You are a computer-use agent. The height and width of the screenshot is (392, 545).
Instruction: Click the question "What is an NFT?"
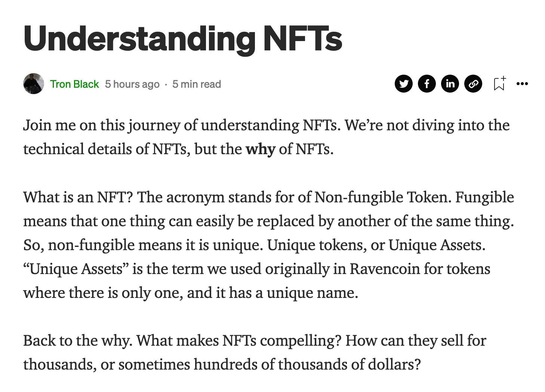pos(78,197)
